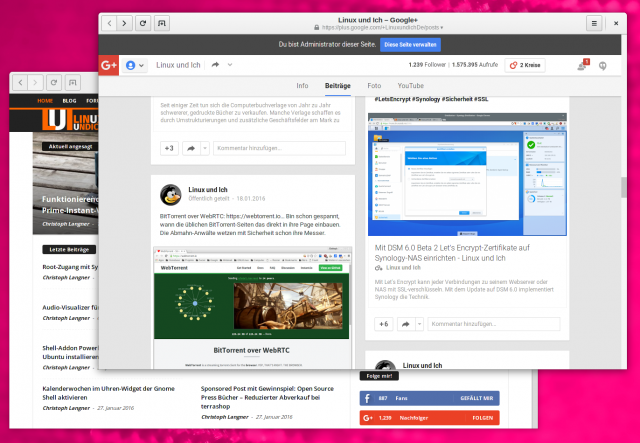Click the Google+ red logo icon
Viewport: 640px width, 443px height.
[x=109, y=65]
